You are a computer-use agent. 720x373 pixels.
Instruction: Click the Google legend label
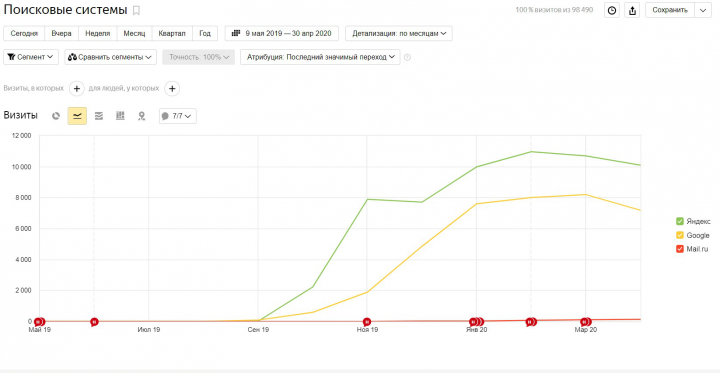coord(698,235)
